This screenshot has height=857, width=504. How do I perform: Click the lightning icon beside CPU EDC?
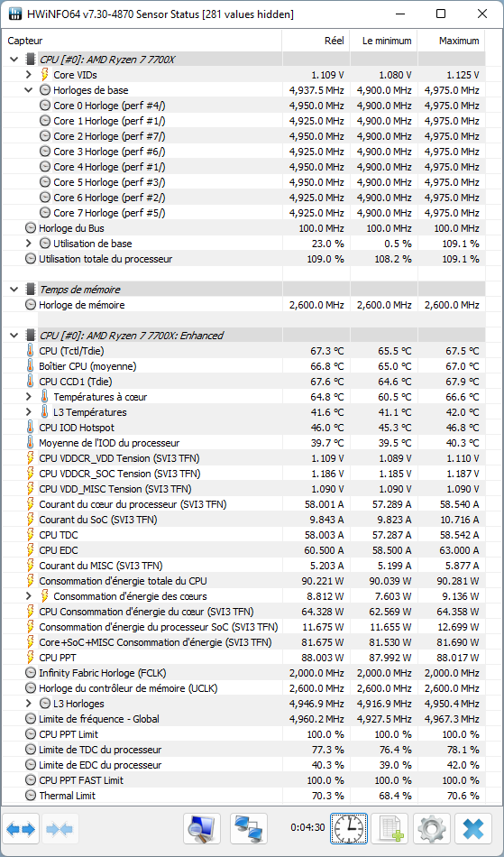tap(31, 550)
